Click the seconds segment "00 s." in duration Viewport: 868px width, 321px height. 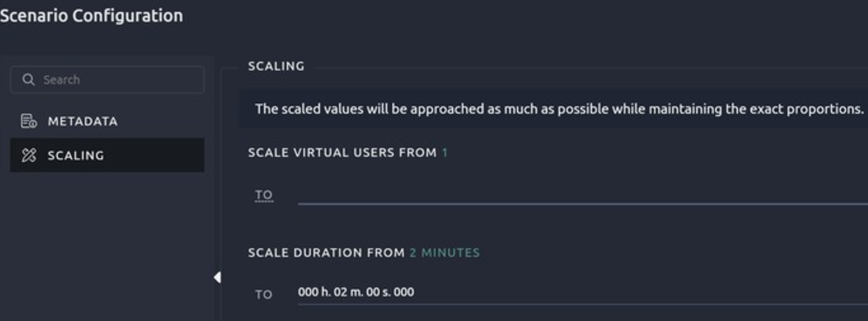point(378,292)
